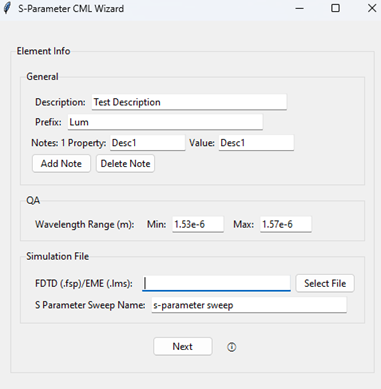Maximize the S-Parameter CML Wizard window

335,8
